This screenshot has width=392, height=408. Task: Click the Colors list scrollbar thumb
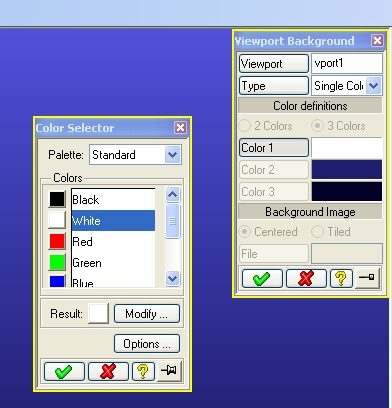[x=172, y=221]
